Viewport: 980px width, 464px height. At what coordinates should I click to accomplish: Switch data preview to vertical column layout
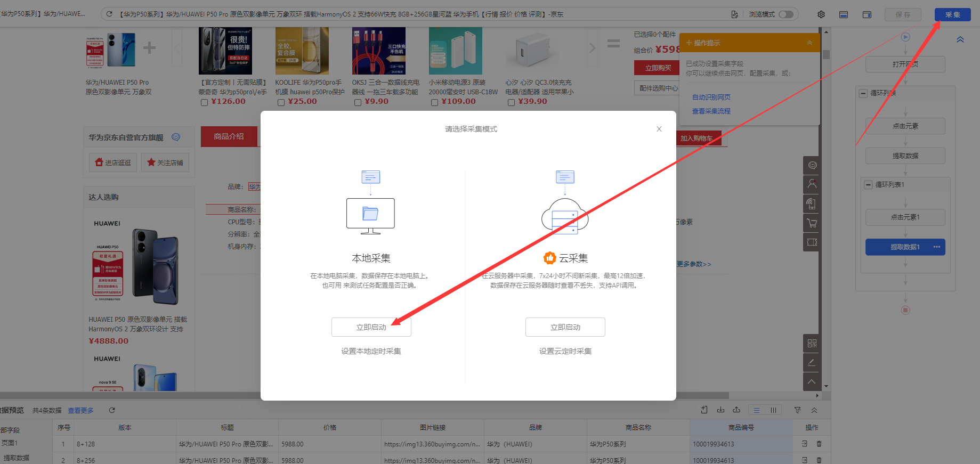(x=773, y=410)
